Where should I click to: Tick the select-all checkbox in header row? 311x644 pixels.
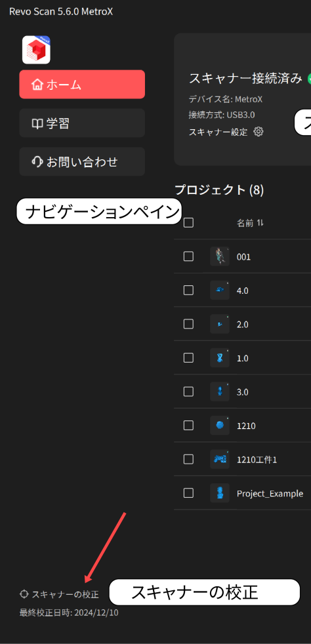[188, 223]
